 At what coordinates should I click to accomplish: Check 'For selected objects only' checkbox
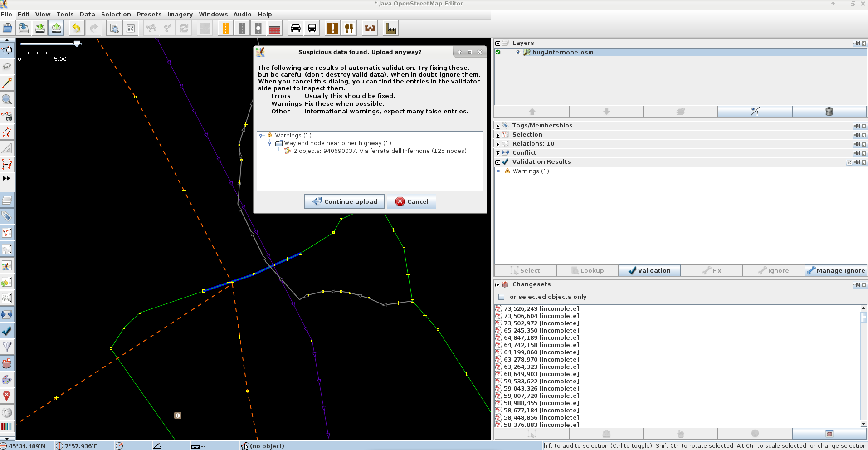tap(501, 297)
